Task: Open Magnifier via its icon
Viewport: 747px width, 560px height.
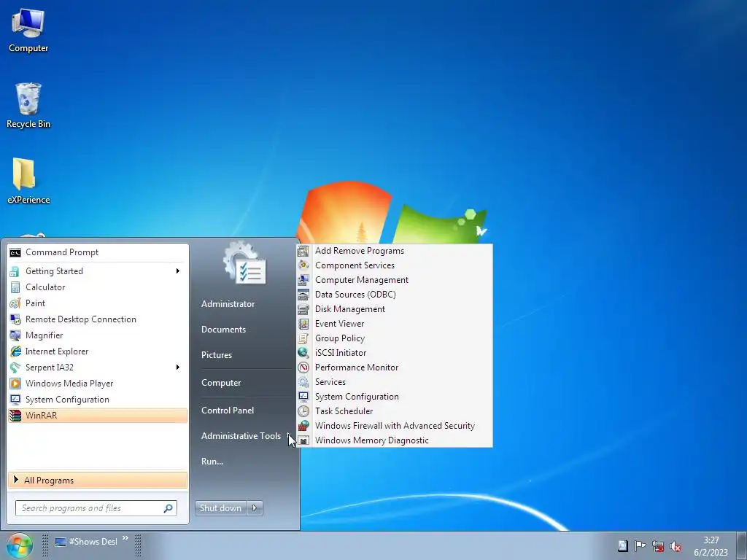Action: pos(15,335)
